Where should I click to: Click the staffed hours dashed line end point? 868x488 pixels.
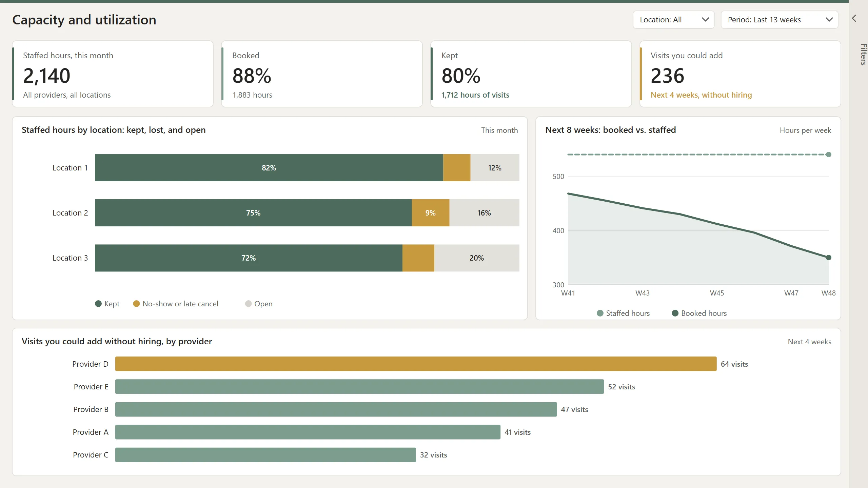tap(829, 155)
